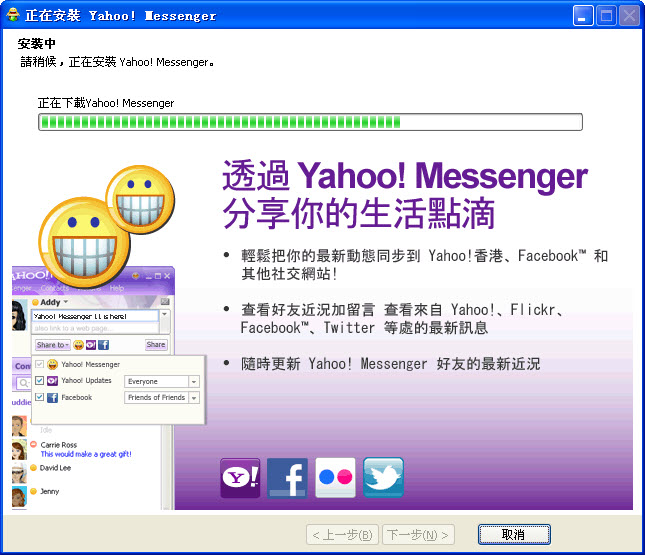
Task: Click the 下一步(N) next button
Action: click(418, 534)
